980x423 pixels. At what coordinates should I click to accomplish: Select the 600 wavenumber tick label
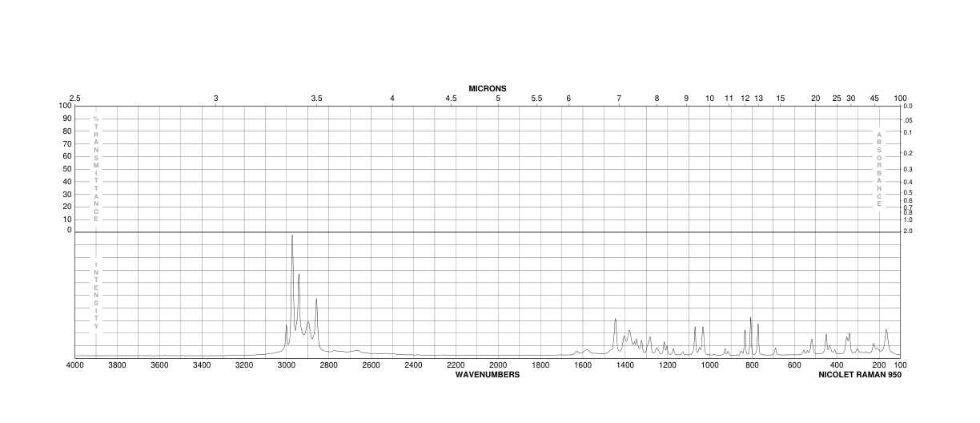pyautogui.click(x=794, y=365)
